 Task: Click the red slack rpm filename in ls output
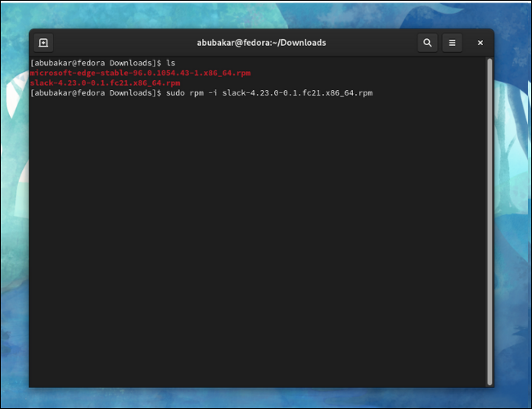coord(107,83)
